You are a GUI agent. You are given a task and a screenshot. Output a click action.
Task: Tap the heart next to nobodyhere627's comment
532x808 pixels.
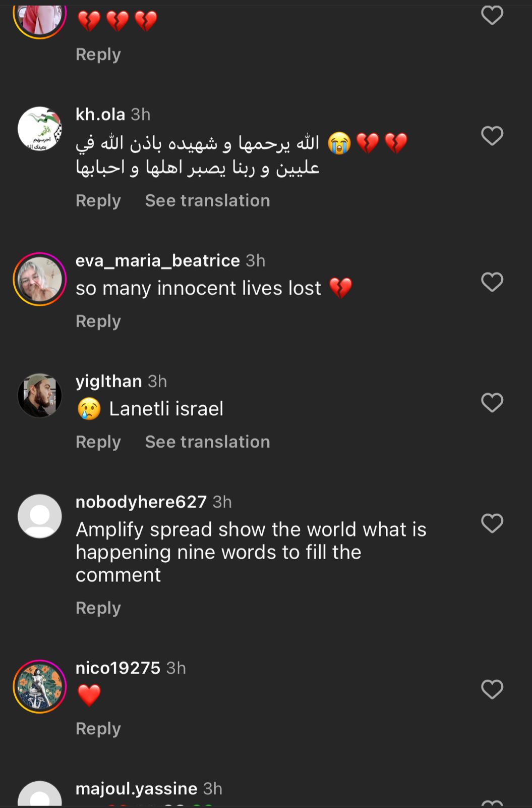pyautogui.click(x=492, y=523)
